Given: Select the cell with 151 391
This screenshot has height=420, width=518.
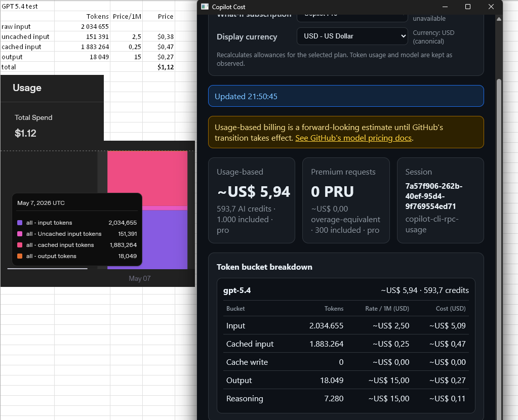Looking at the screenshot, I should [82, 36].
